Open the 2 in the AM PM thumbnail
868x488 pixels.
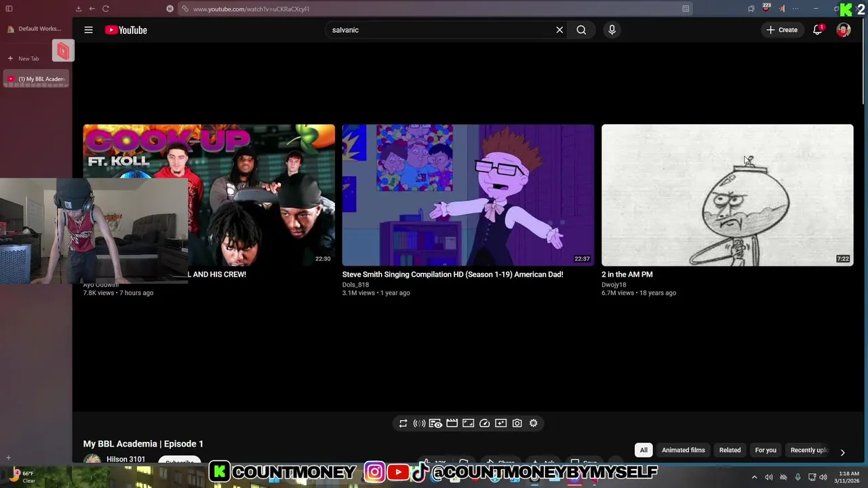click(x=727, y=195)
